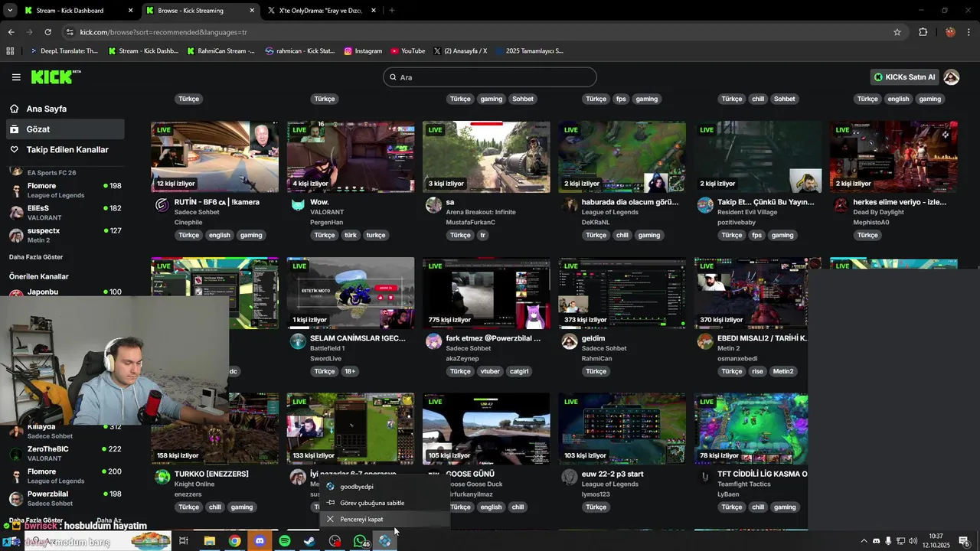Open Gözat in sidebar

[x=64, y=129]
